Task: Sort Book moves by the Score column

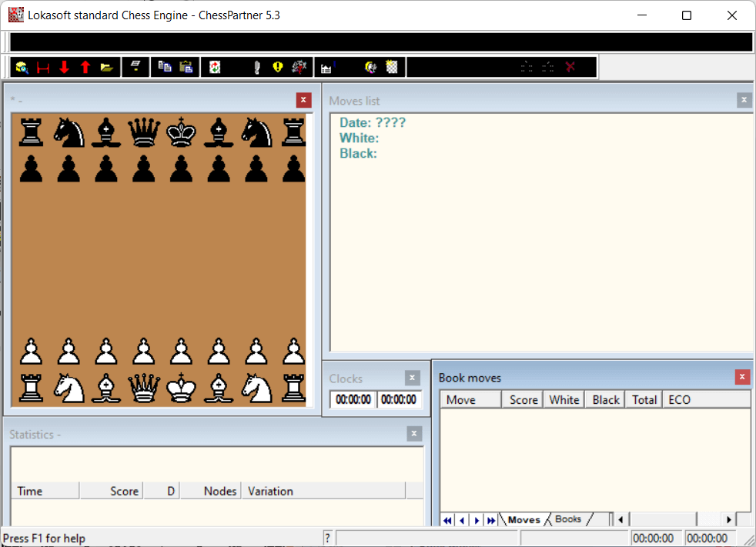Action: 523,400
